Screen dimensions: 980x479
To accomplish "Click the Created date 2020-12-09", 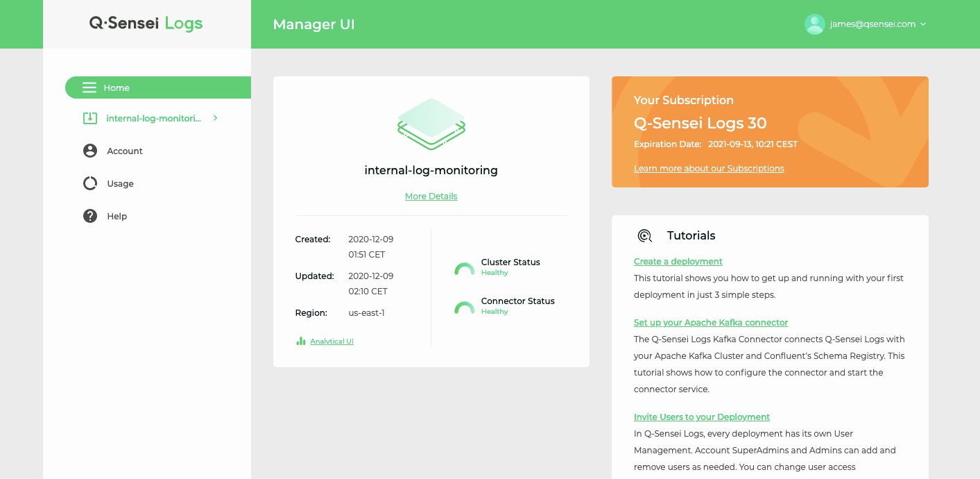I will point(371,239).
